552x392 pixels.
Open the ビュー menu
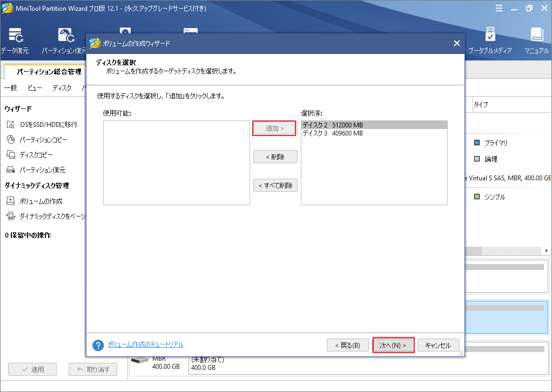pyautogui.click(x=35, y=87)
